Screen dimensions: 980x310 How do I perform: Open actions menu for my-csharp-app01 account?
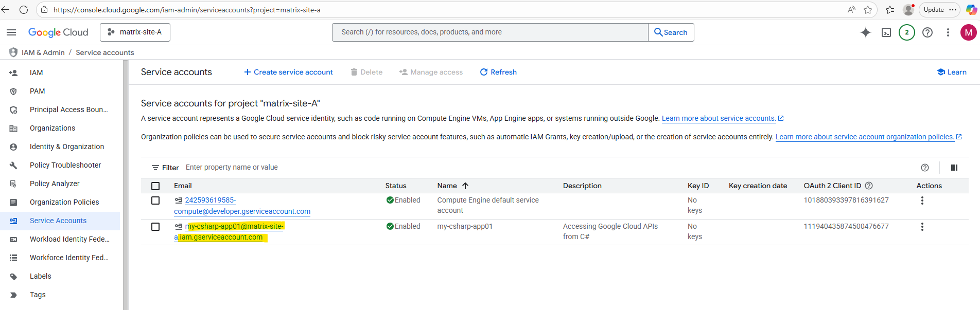pos(922,227)
